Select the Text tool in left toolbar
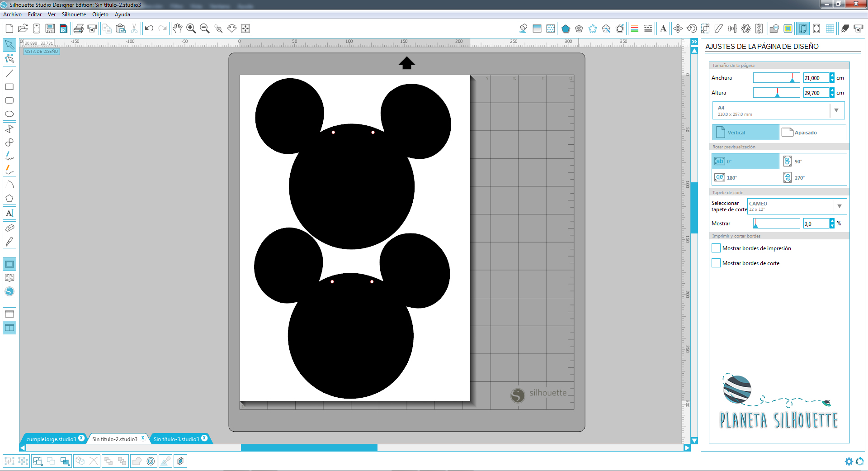The image size is (868, 471). 9,213
